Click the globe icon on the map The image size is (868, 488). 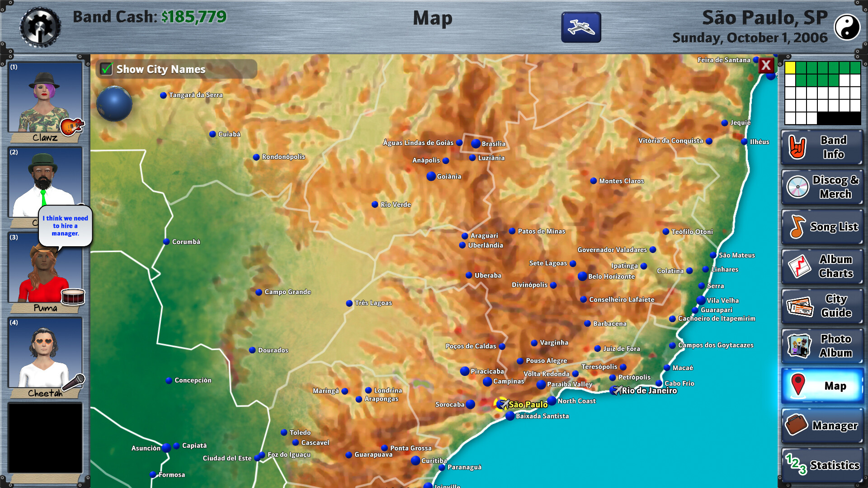click(x=114, y=104)
